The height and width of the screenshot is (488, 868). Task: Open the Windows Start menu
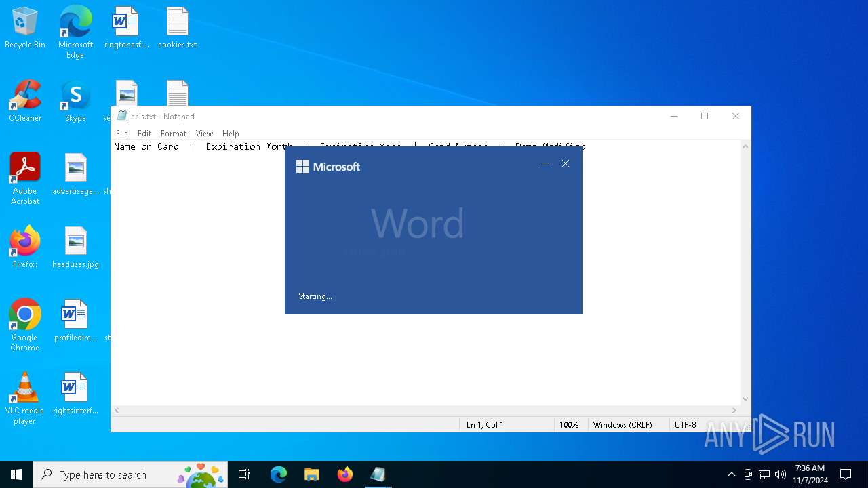[x=16, y=474]
